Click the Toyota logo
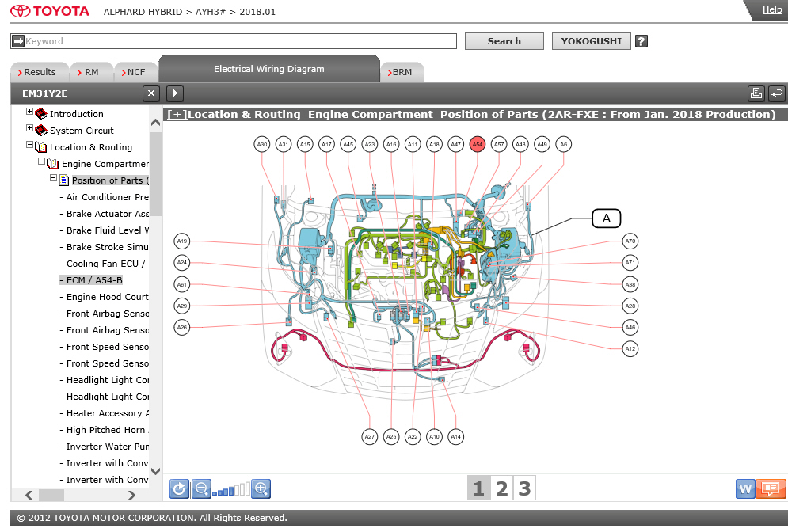Image resolution: width=788 pixels, height=532 pixels. pos(50,11)
